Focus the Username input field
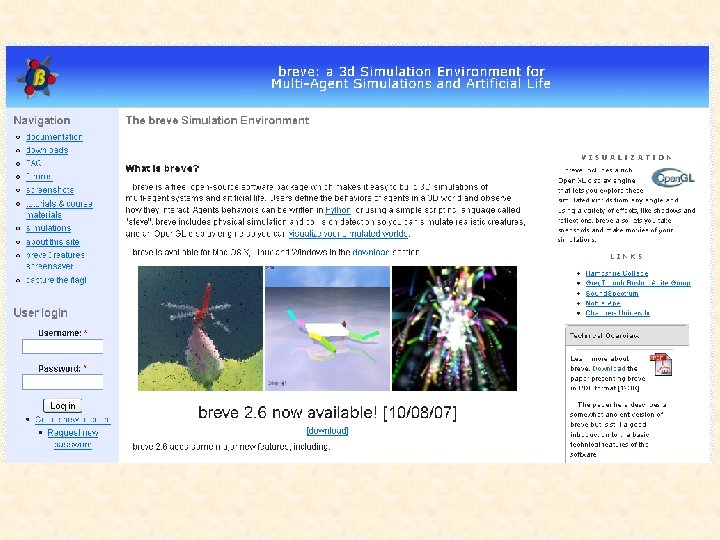This screenshot has width=720, height=540. click(x=62, y=347)
